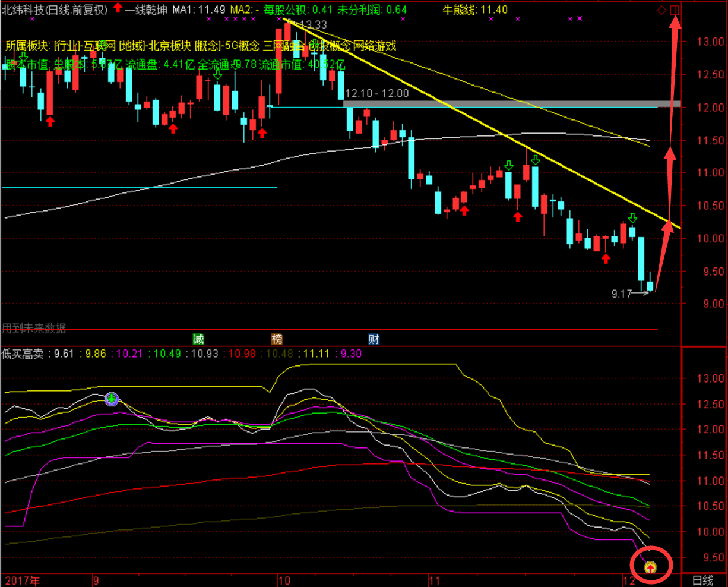Click the 用到未来数据 notice text
This screenshot has height=587, width=728.
coord(34,328)
